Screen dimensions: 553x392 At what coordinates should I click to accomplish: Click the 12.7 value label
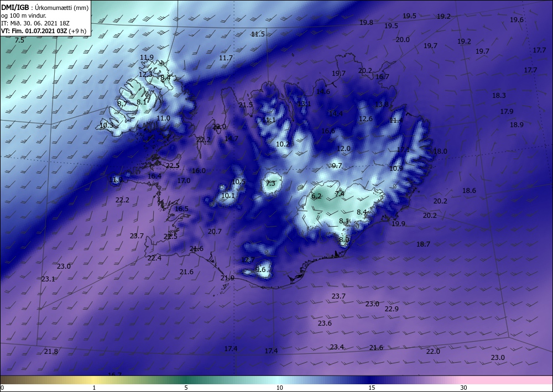[x=248, y=260]
